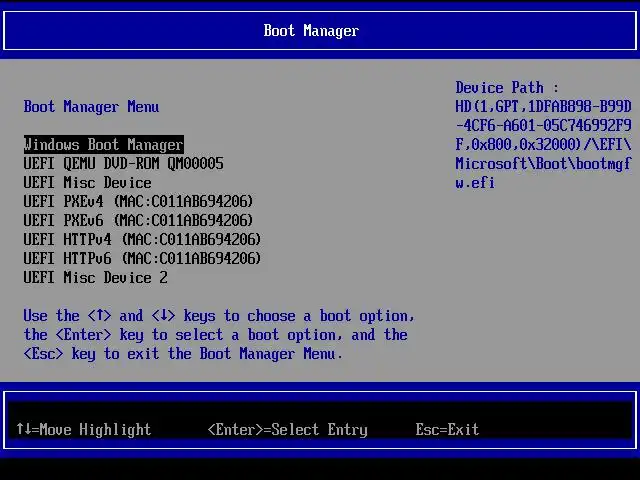Select the UEFI HTTPv4 boot option
Image resolution: width=640 pixels, height=480 pixels.
(142, 240)
